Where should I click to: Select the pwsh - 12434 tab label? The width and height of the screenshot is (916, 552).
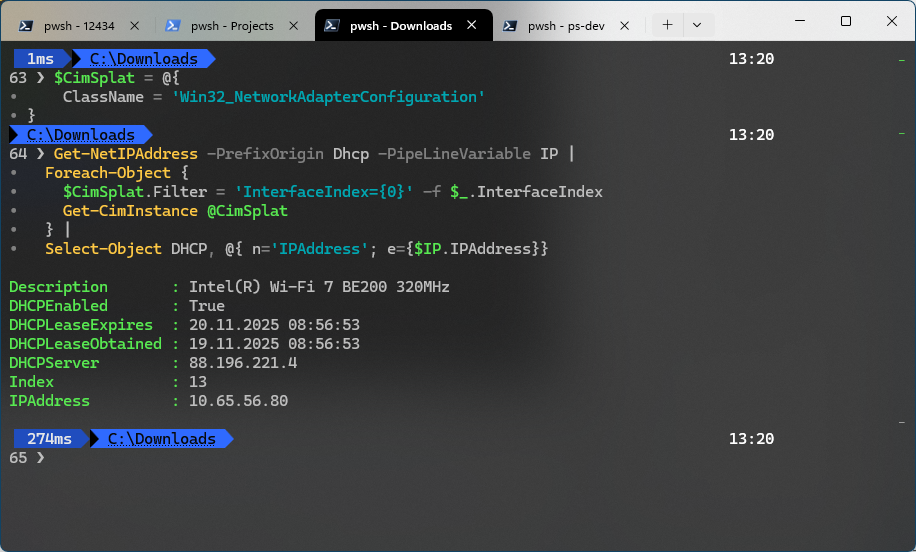(x=80, y=26)
